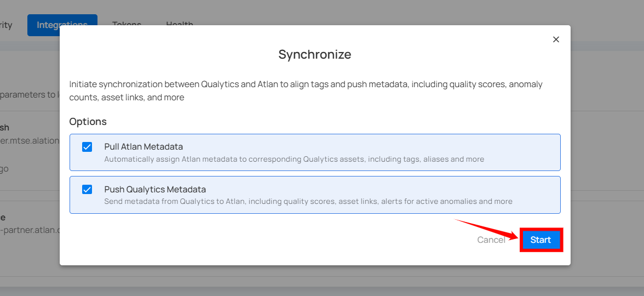Screen dimensions: 644x296
Task: Click the 'Send metadata from Qualytics to Atlan' description
Action: [308, 202]
